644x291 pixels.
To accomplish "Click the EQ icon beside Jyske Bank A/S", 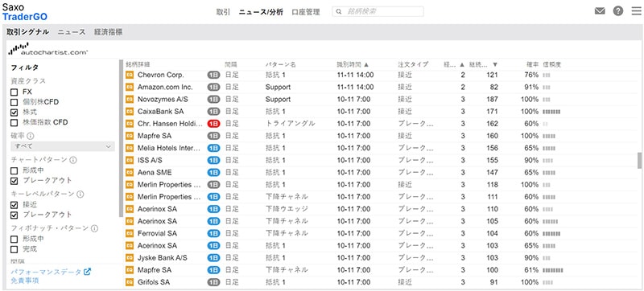I will (130, 258).
